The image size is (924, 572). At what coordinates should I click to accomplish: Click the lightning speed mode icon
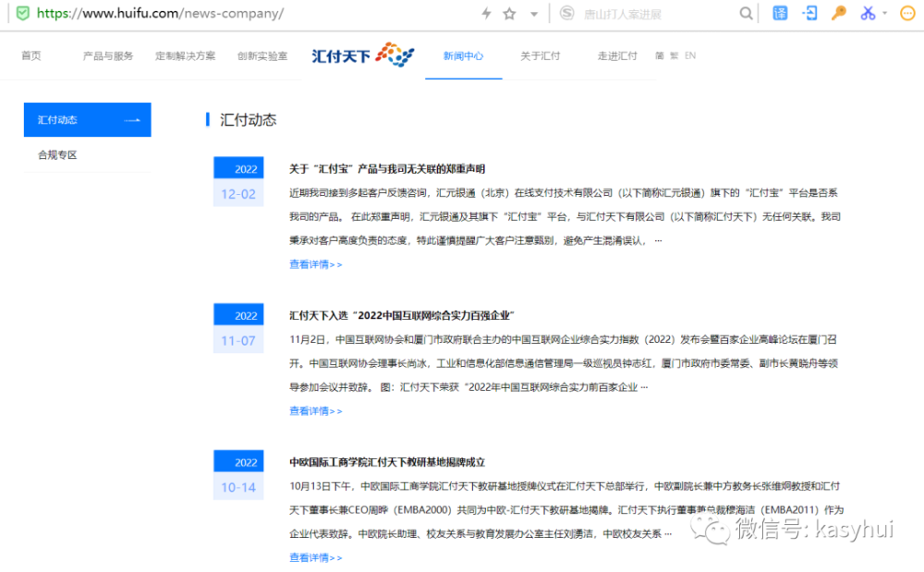coord(486,13)
